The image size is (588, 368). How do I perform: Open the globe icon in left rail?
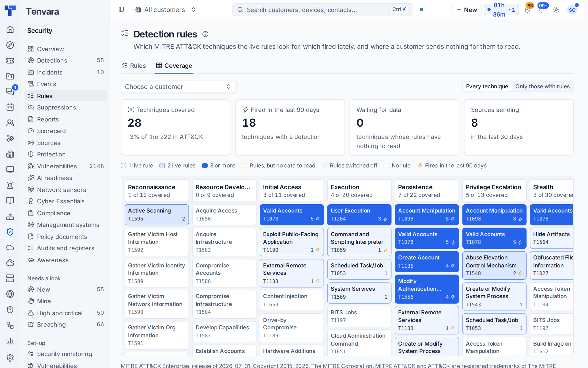(10, 294)
